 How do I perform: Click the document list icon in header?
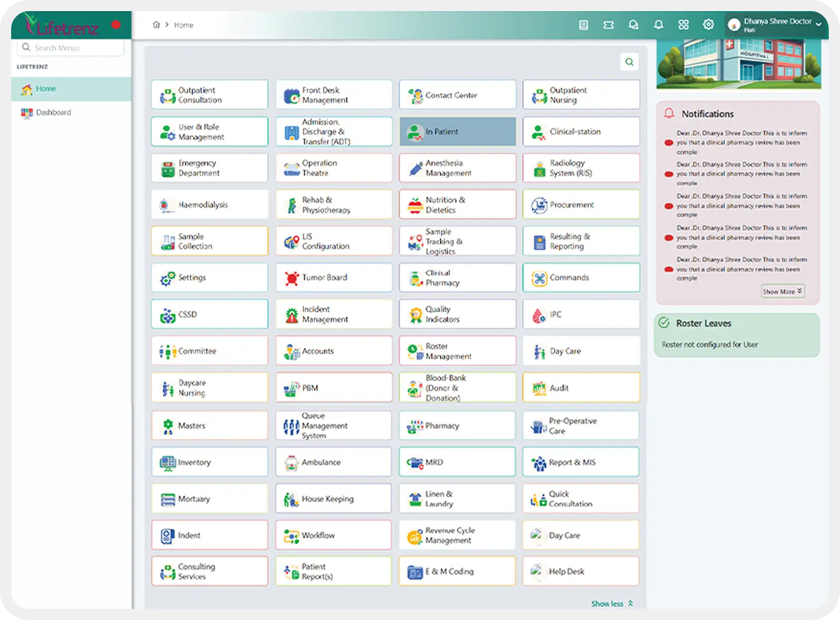pyautogui.click(x=583, y=25)
